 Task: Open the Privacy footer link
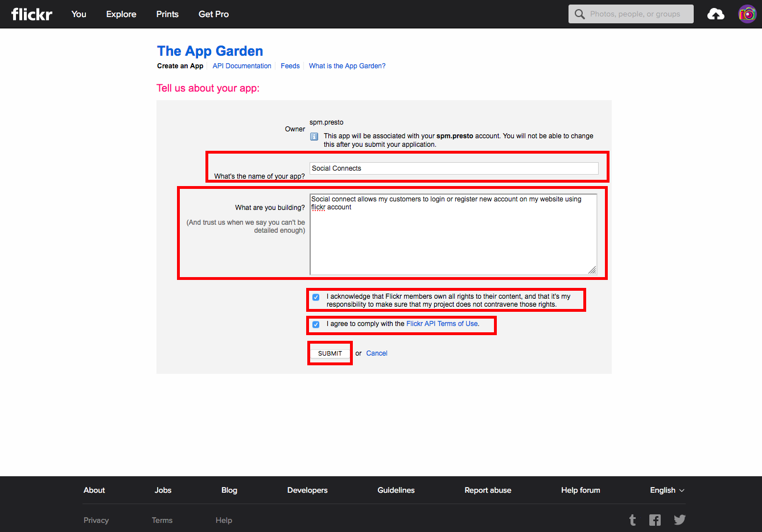click(96, 520)
